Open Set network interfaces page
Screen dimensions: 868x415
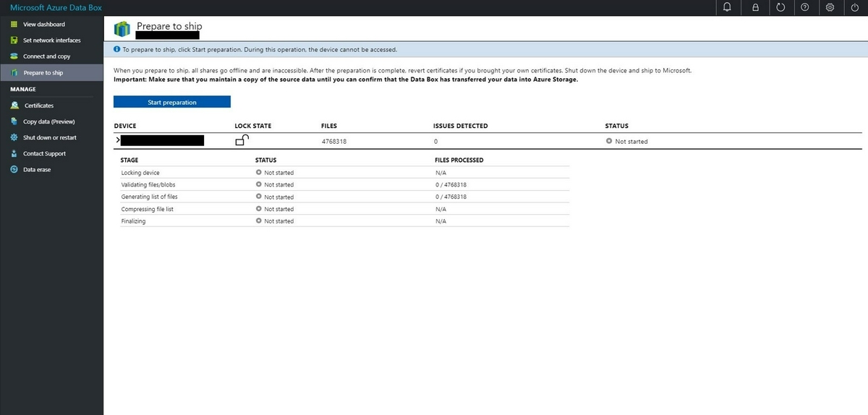pos(51,40)
